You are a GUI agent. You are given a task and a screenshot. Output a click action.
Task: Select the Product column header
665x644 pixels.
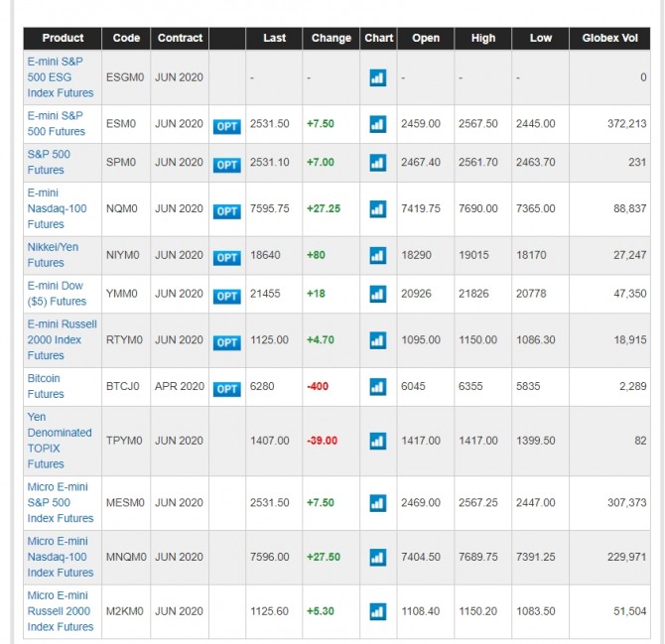(x=63, y=38)
